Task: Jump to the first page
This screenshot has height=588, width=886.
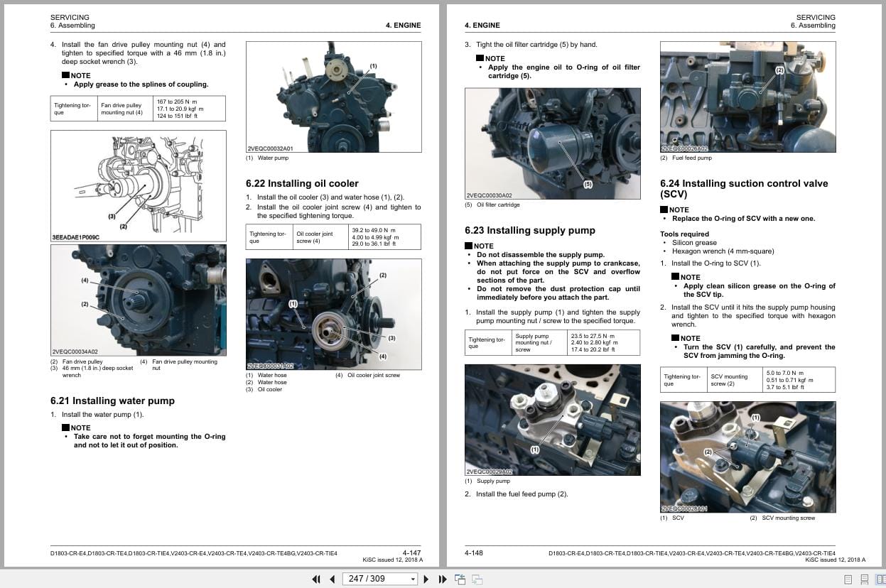Action: 316,579
